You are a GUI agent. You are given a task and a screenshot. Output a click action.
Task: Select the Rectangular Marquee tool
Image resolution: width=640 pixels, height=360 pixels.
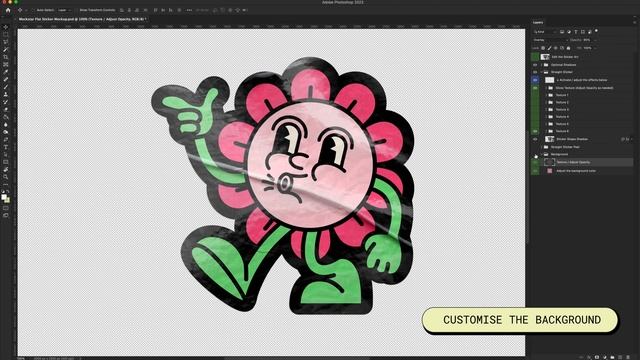(x=6, y=35)
